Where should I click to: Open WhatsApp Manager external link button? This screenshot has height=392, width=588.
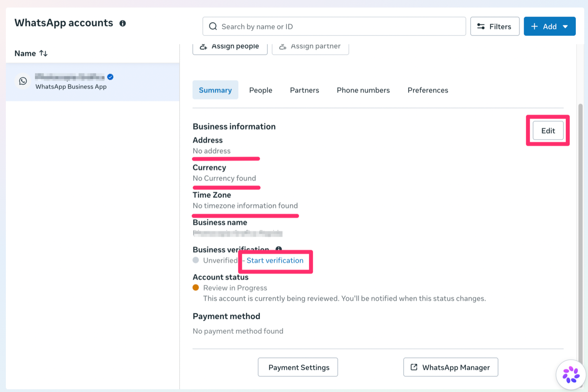pos(451,367)
